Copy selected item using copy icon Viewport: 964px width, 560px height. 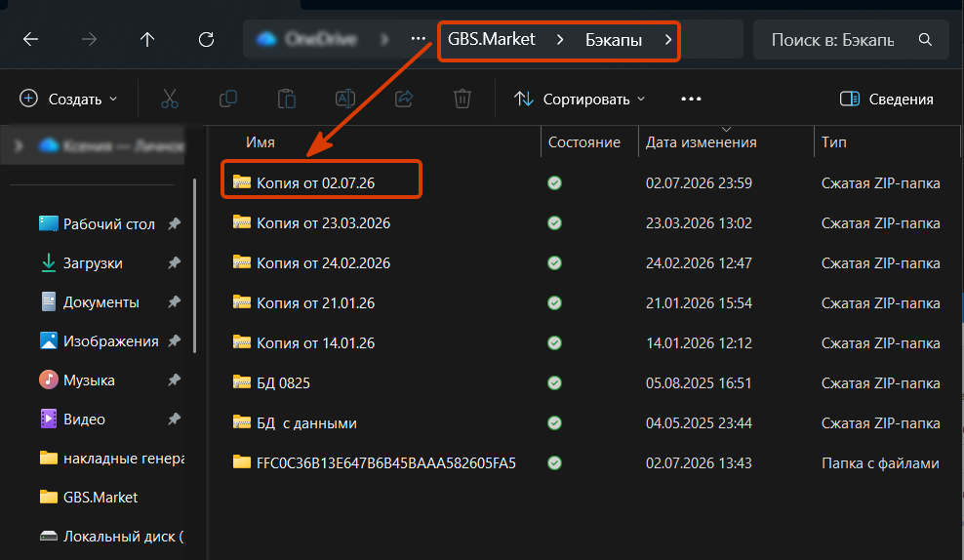point(228,99)
